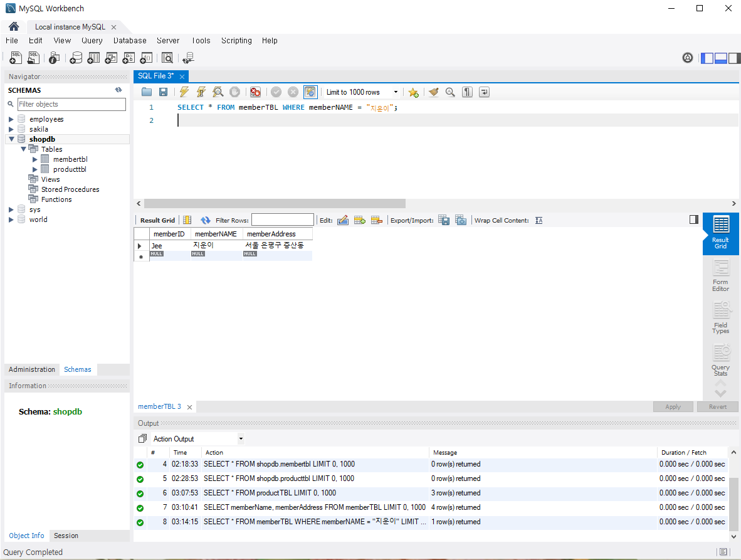Toggle right sidebar panel visibility
Viewport: 741px width, 560px height.
tap(734, 58)
